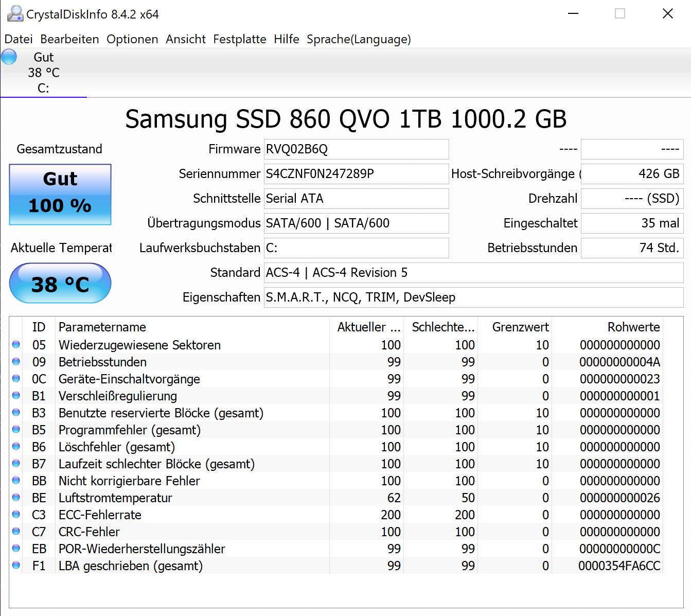Click raw value 00000000004A
Image resolution: width=691 pixels, height=616 pixels.
tap(619, 362)
